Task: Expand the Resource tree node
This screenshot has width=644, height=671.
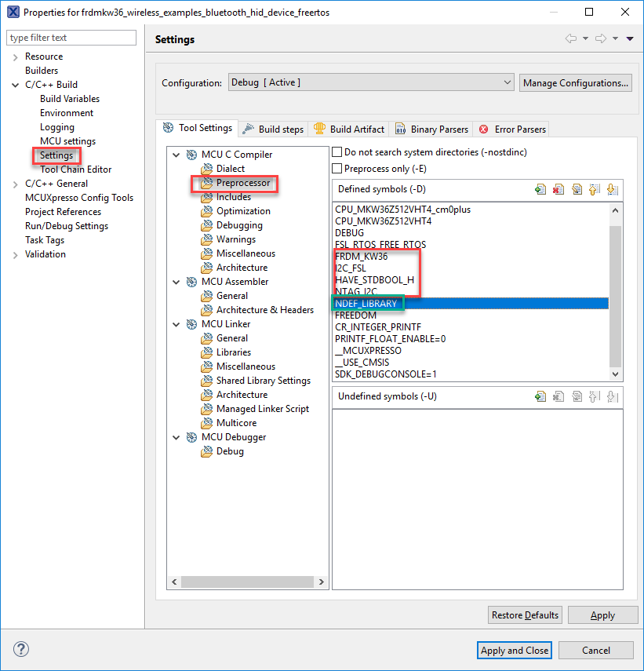Action: tap(16, 57)
